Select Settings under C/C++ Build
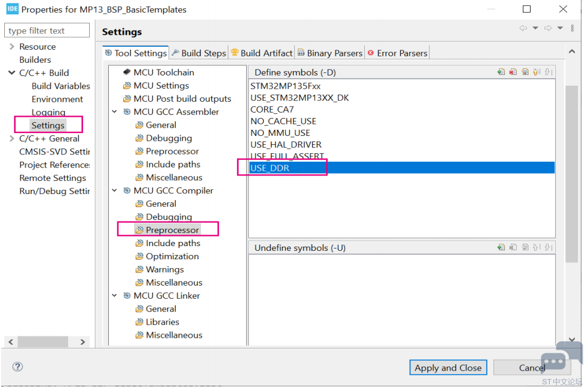Viewport: 588px width, 391px height. 48,125
